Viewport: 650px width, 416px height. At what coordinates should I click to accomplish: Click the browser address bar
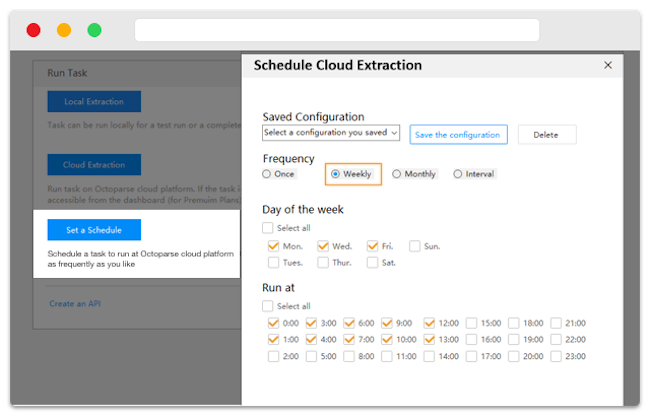(336, 30)
